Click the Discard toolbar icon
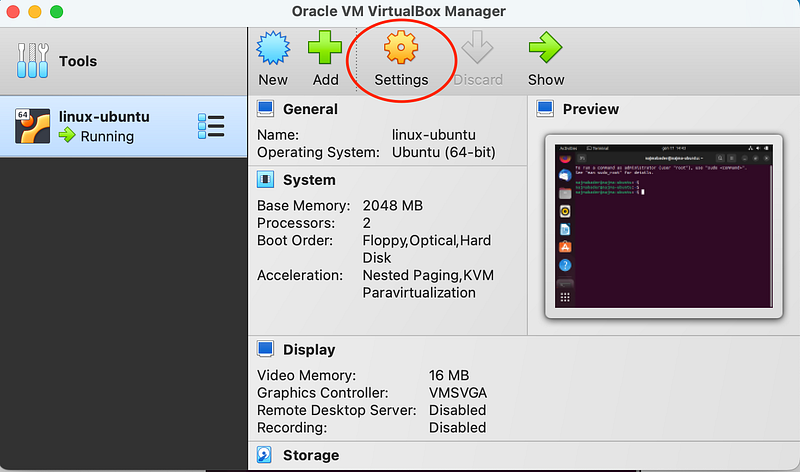This screenshot has height=472, width=800. tap(477, 47)
